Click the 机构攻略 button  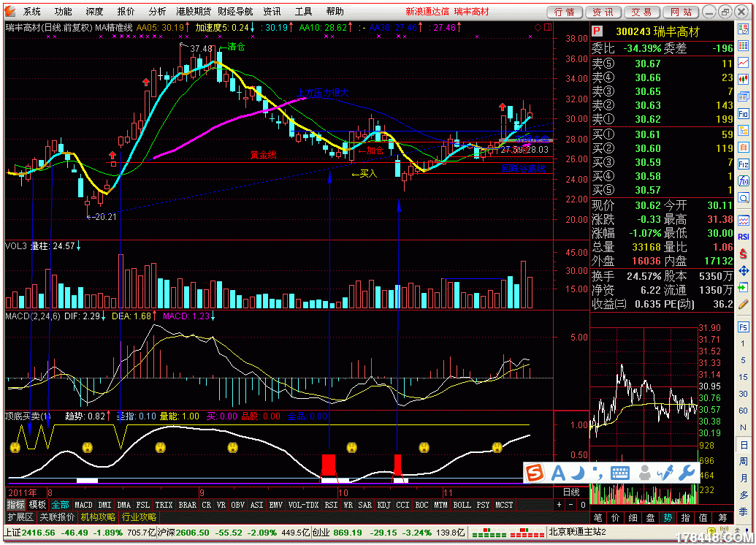[x=99, y=517]
